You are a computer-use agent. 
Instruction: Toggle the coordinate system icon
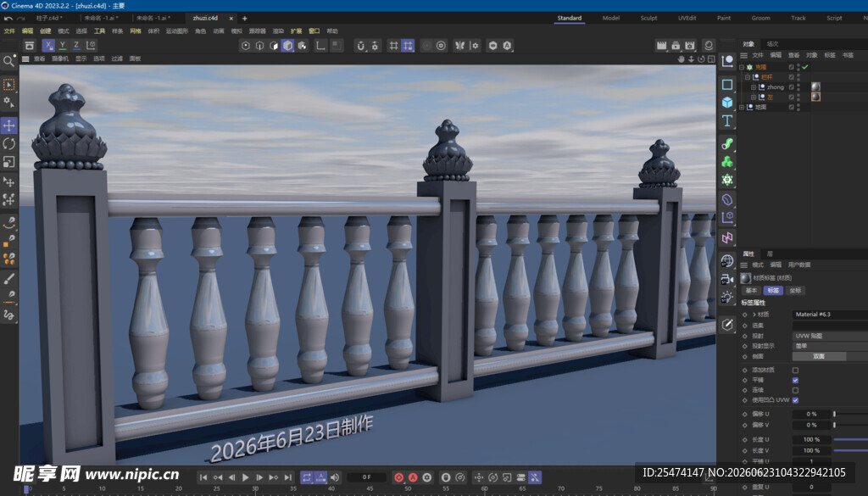click(92, 46)
